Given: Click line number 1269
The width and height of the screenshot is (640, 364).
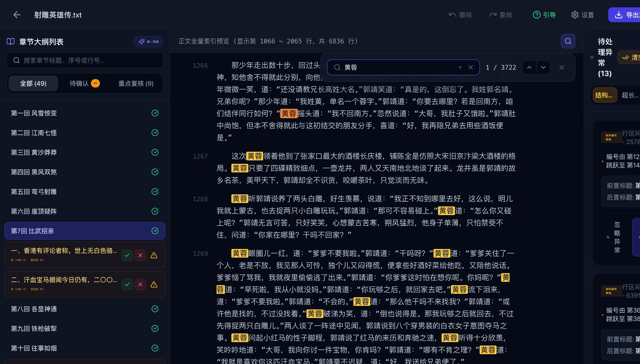Looking at the screenshot, I should click(x=200, y=254).
